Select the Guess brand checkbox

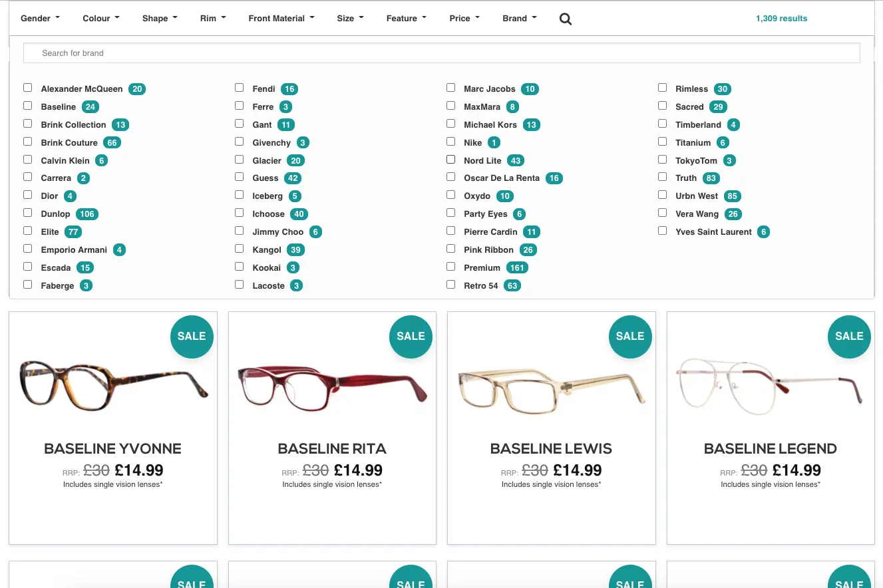pos(240,177)
